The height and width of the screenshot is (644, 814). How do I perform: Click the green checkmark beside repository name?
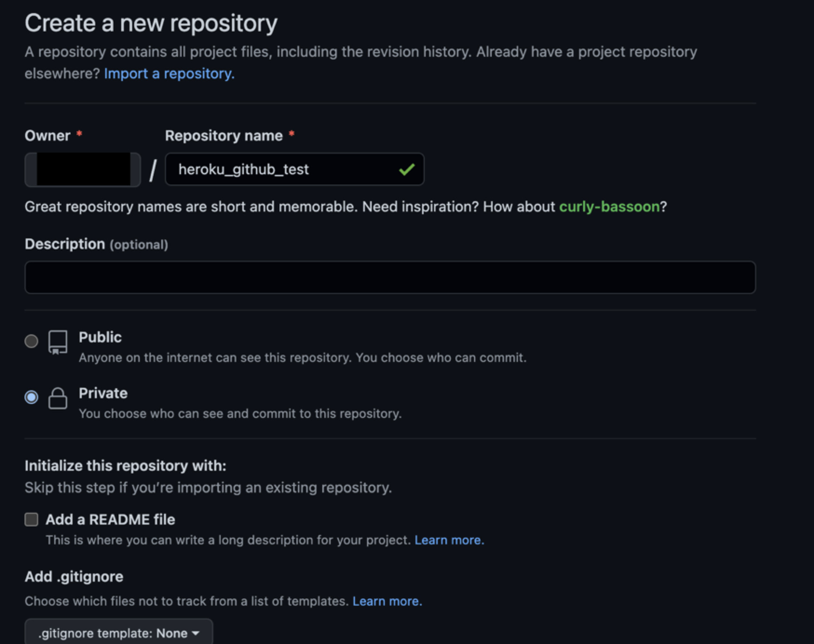[x=406, y=169]
